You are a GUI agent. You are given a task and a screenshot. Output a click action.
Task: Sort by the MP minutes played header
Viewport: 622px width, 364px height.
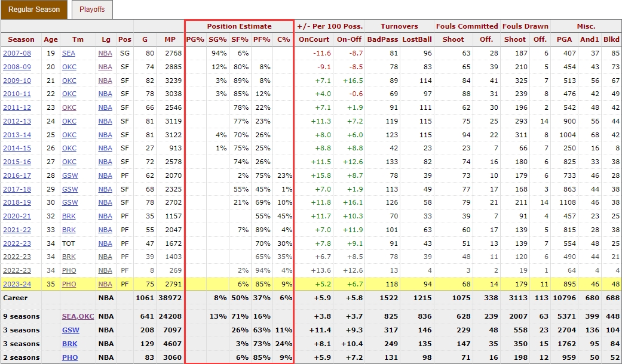(170, 39)
